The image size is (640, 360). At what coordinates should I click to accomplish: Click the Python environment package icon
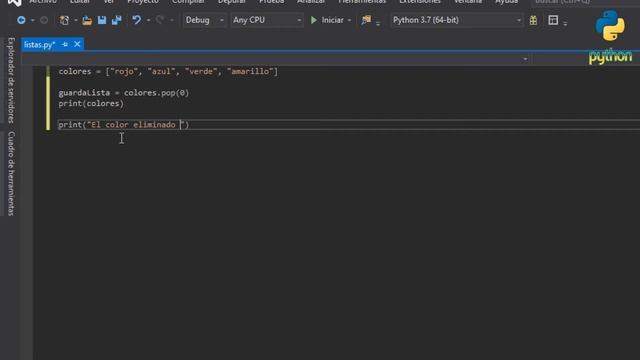533,20
